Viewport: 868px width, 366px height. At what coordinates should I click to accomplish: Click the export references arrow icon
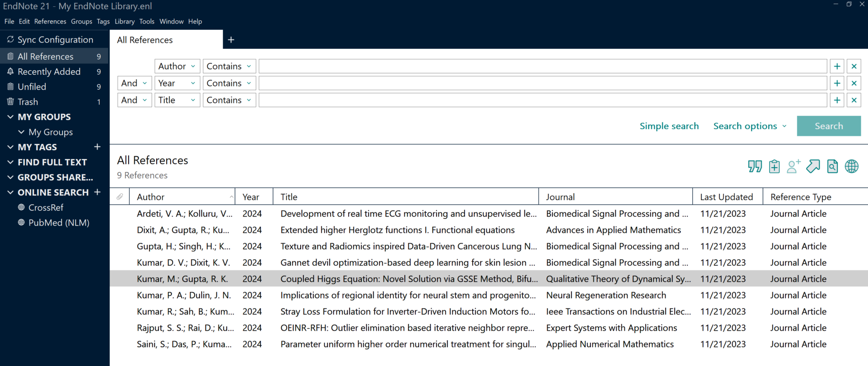click(x=813, y=167)
